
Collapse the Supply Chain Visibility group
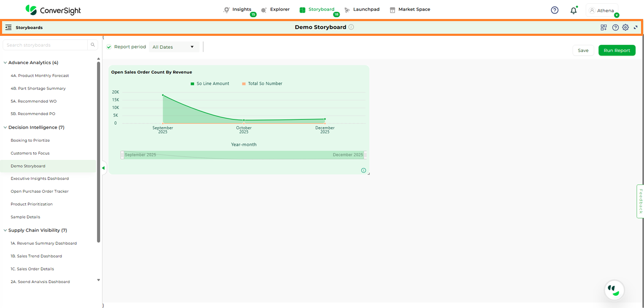[x=5, y=230]
